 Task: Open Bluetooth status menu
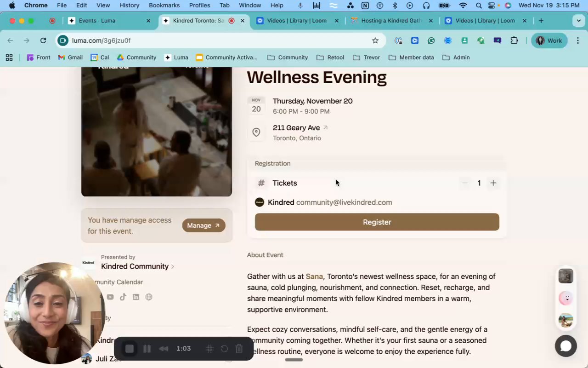tap(395, 6)
